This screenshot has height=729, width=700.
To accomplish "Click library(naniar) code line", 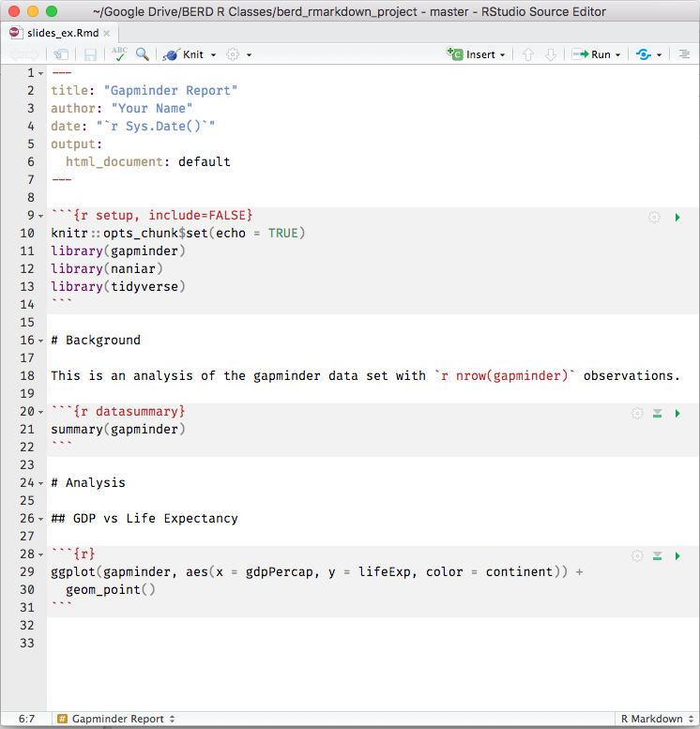I will click(x=107, y=268).
